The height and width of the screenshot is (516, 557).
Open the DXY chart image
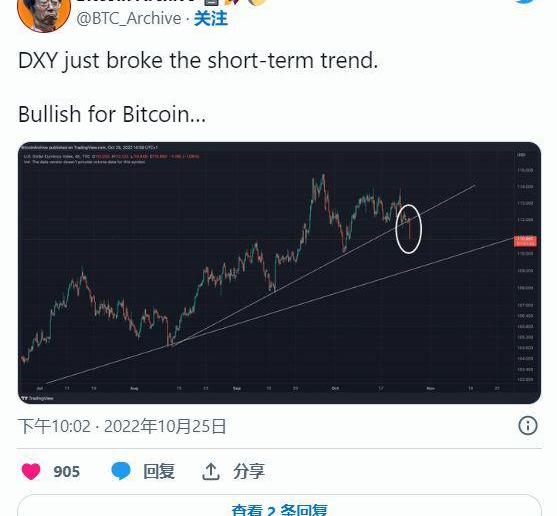(x=279, y=273)
